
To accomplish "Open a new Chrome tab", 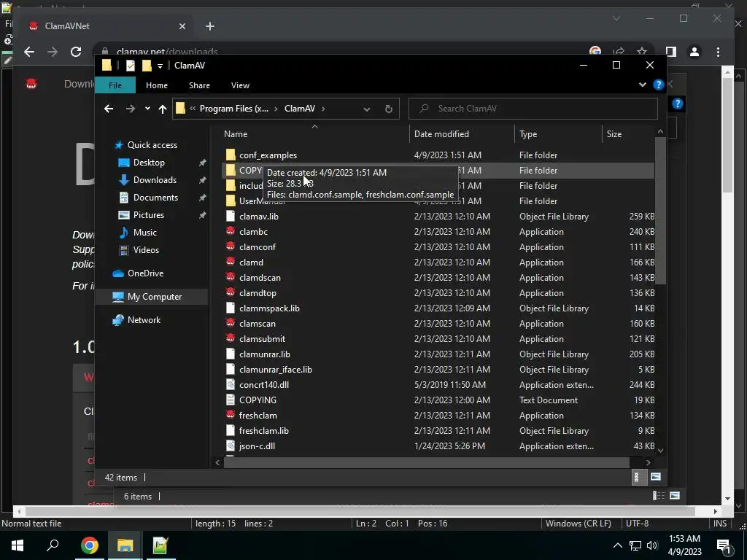I will pos(210,26).
